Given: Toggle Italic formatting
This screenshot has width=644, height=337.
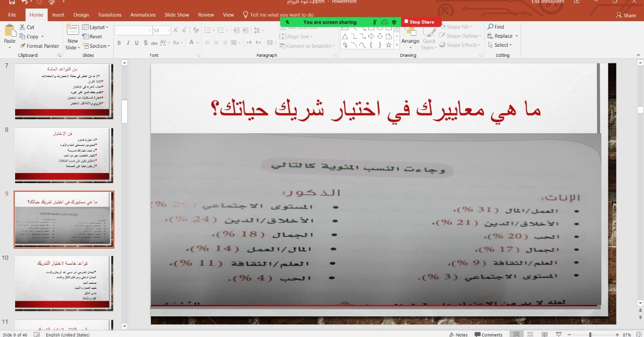Looking at the screenshot, I should [128, 43].
